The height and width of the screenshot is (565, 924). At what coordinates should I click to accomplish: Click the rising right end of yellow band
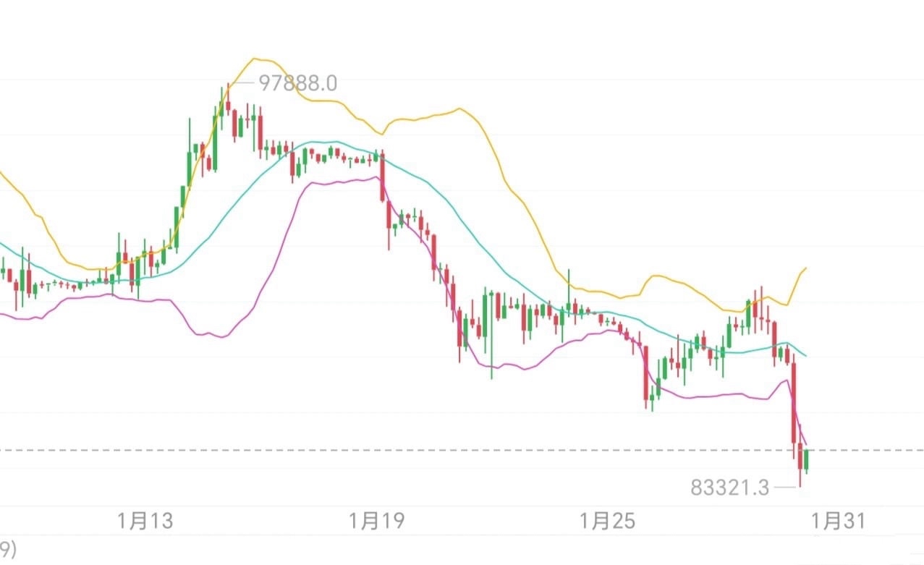point(800,273)
